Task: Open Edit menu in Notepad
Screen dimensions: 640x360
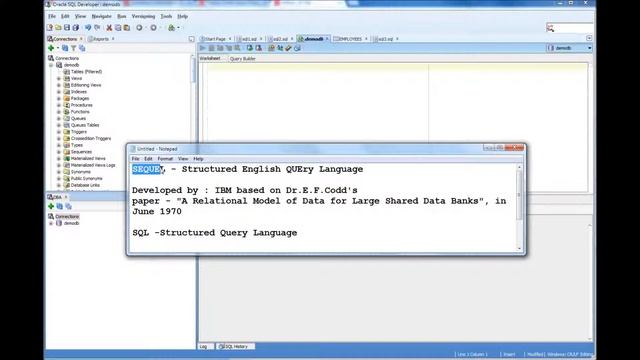Action: [x=148, y=159]
